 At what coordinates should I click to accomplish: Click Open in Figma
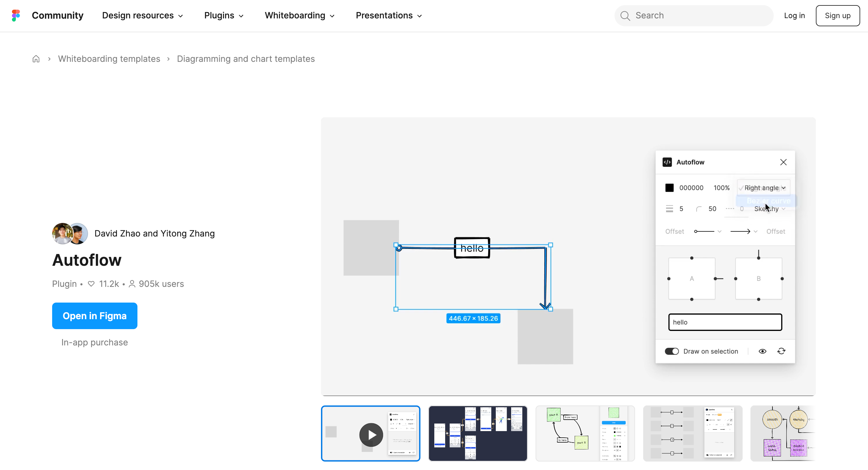coord(95,316)
